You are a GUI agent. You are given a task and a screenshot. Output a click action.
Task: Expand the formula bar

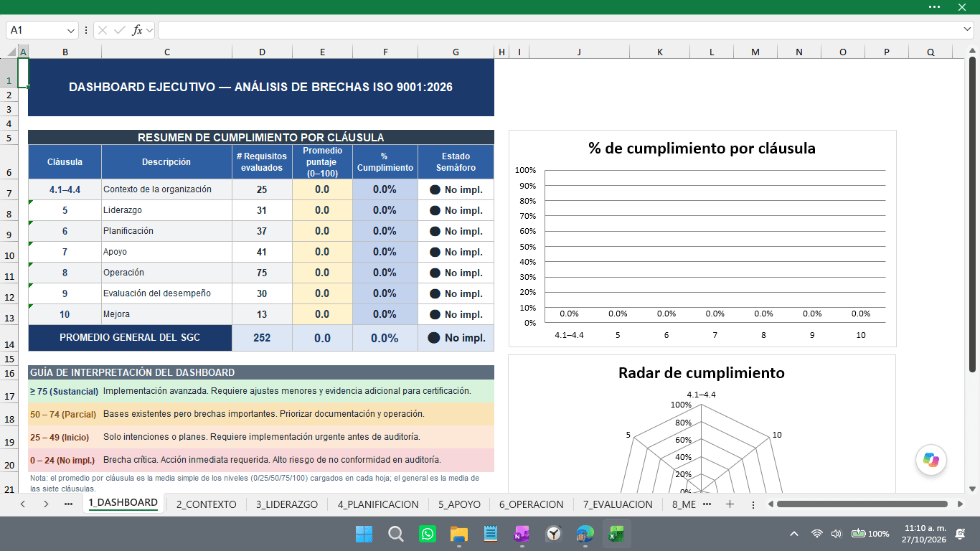(967, 30)
